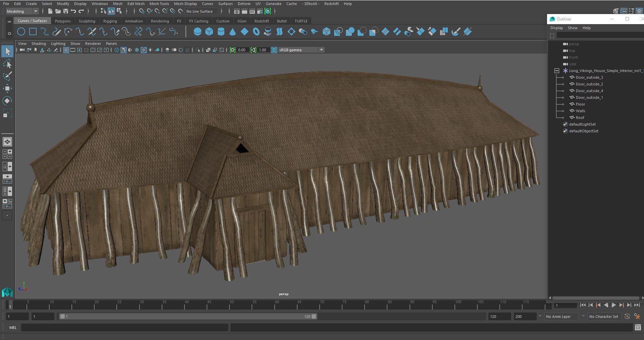Click the Open Scene folder icon
Viewport: 644px width, 340px height.
point(58,11)
